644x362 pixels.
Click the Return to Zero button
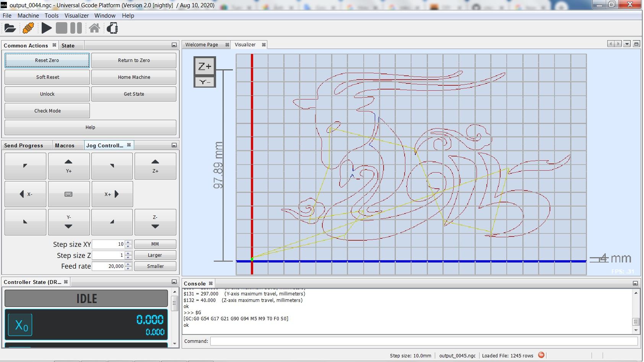[x=134, y=60]
